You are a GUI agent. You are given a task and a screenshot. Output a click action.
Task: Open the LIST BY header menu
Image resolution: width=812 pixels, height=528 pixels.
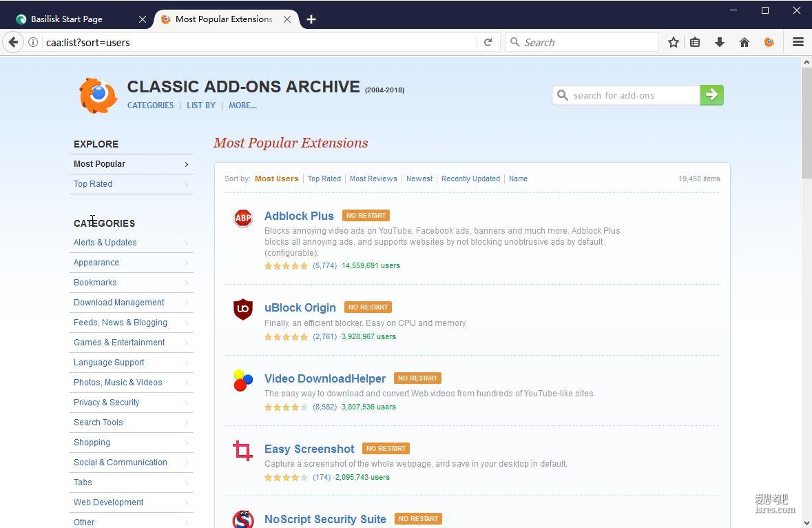(x=201, y=105)
